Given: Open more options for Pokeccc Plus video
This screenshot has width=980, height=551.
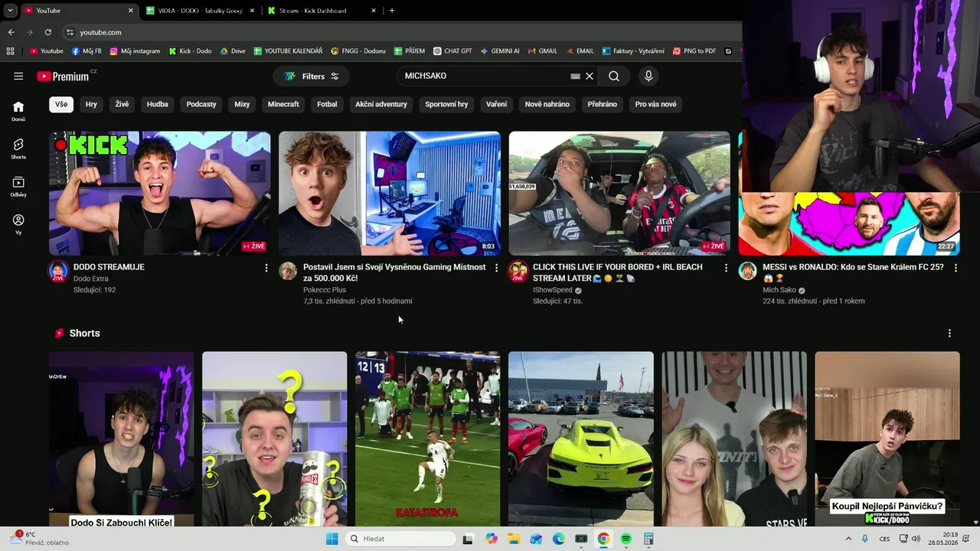Looking at the screenshot, I should point(496,268).
